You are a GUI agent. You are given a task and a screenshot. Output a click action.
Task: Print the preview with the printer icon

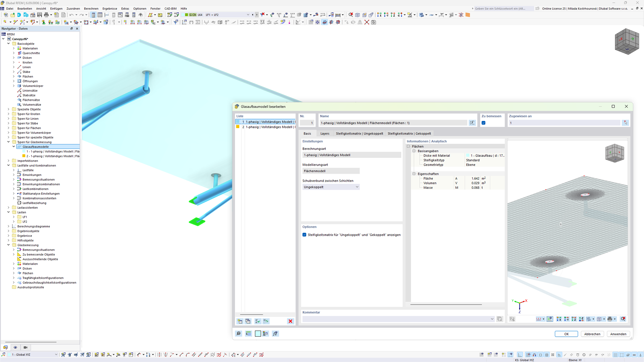pos(610,319)
